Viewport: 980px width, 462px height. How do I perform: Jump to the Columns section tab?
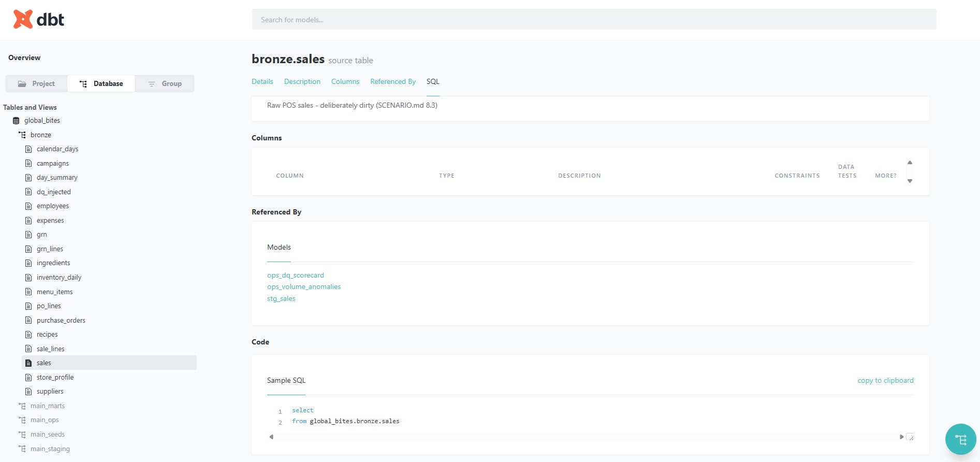tap(345, 82)
